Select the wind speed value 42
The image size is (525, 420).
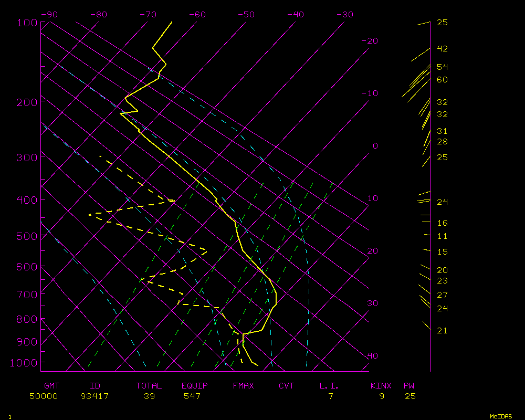tap(442, 49)
